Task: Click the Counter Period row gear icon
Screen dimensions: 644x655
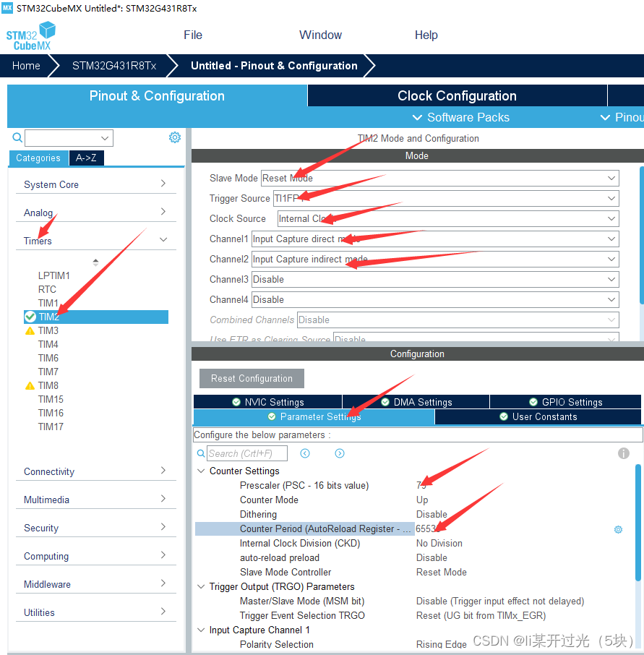Action: click(x=619, y=529)
